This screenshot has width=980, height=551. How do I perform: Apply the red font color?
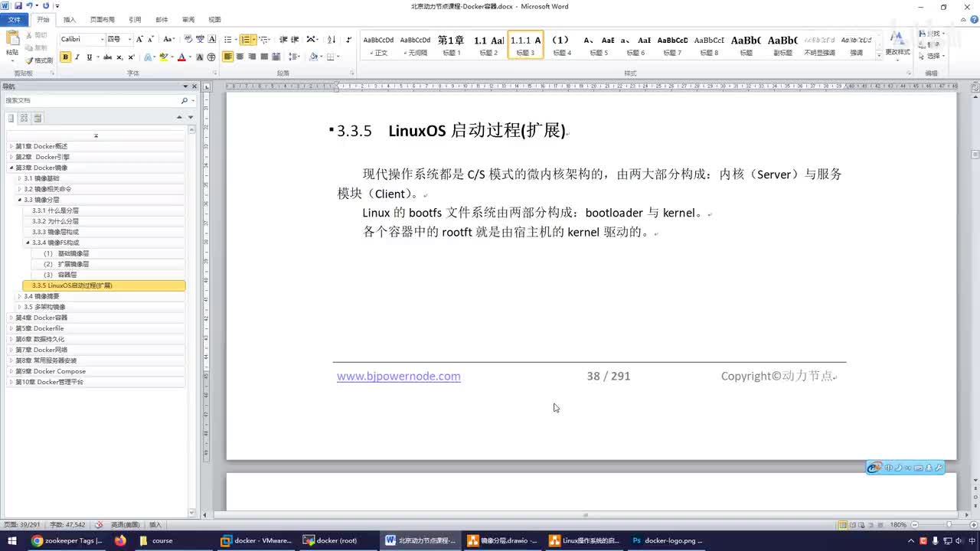coord(181,57)
